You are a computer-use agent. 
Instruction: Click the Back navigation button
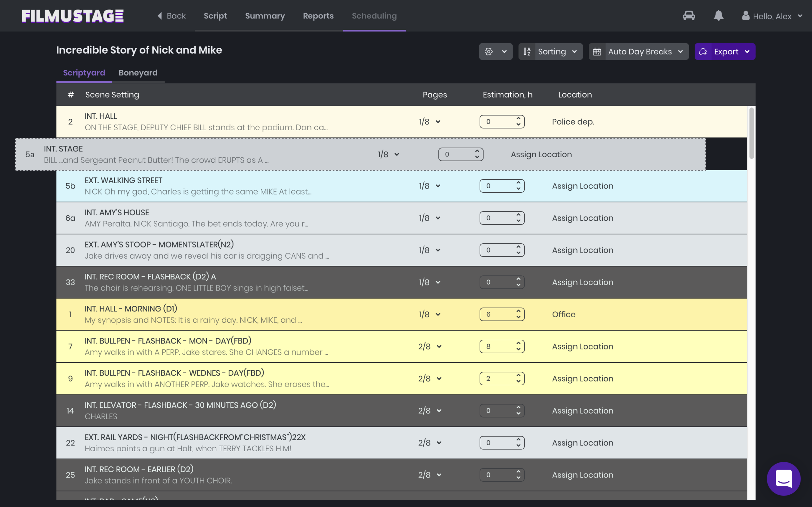(171, 16)
